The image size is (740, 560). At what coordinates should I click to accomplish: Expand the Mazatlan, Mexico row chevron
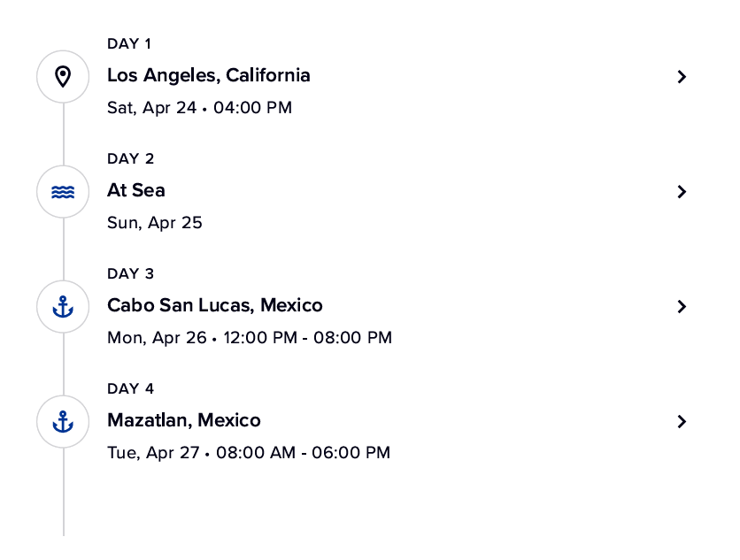682,422
